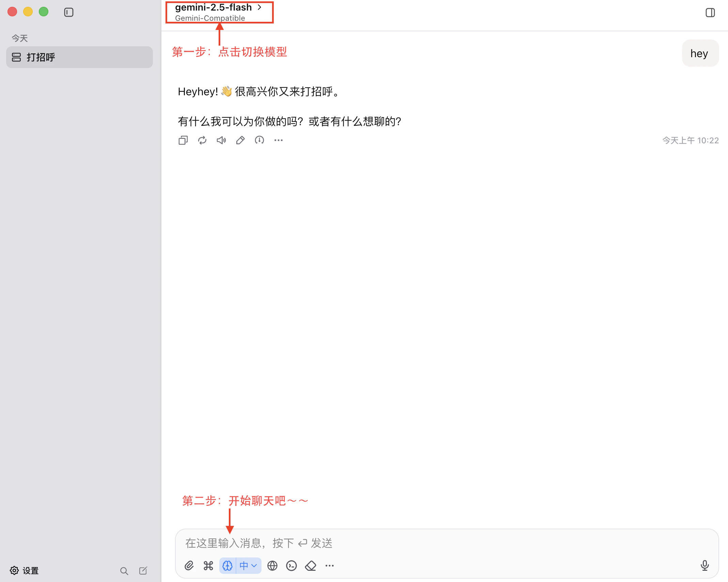The width and height of the screenshot is (728, 582).
Task: Copy the assistant reply
Action: point(183,140)
